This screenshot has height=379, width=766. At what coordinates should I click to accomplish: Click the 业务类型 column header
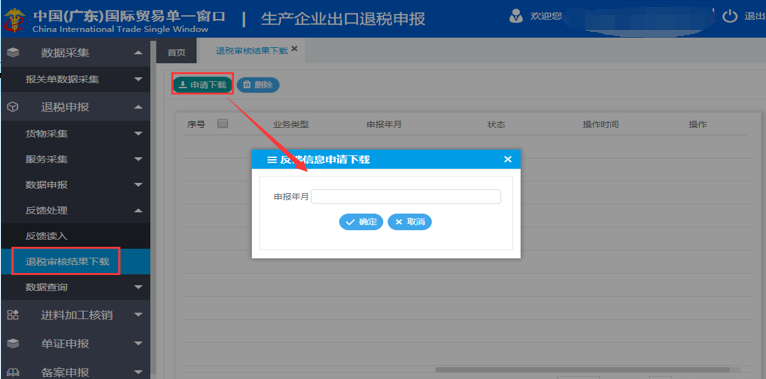291,125
